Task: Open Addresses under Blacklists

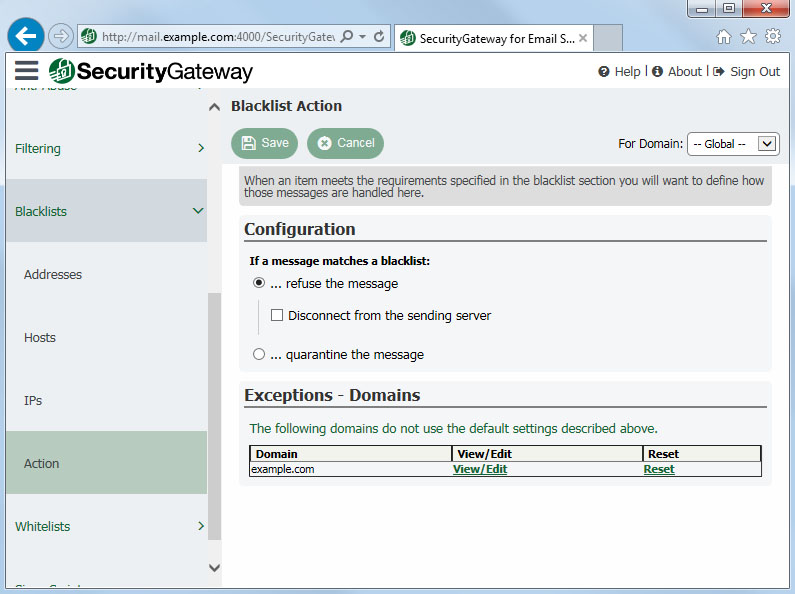Action: tap(53, 274)
